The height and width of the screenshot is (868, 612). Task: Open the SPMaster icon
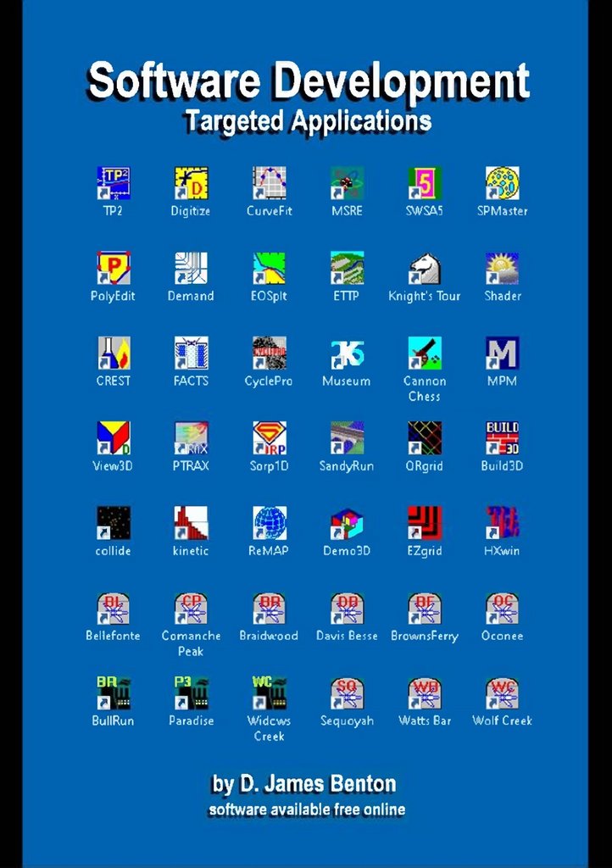tap(503, 183)
